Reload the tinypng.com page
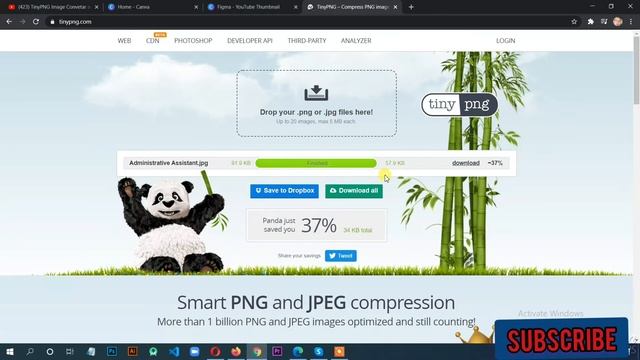Screen dimensions: 640x360 [x=36, y=22]
